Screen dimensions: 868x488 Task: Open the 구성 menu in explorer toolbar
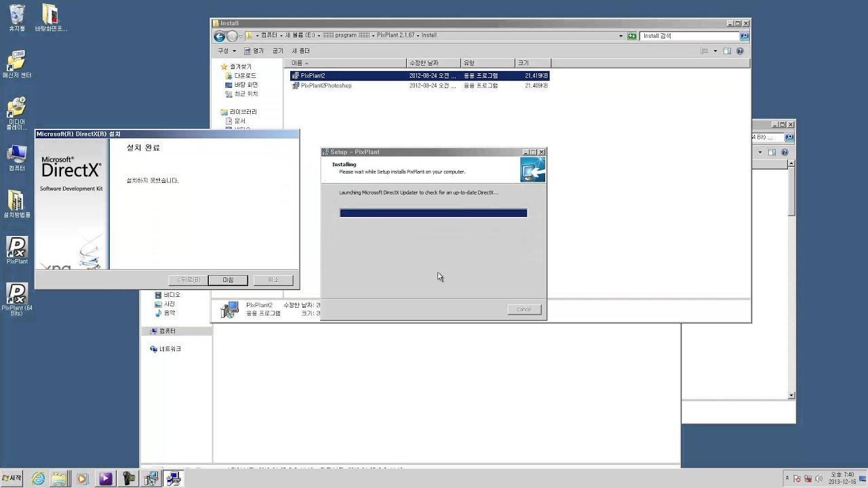[226, 51]
